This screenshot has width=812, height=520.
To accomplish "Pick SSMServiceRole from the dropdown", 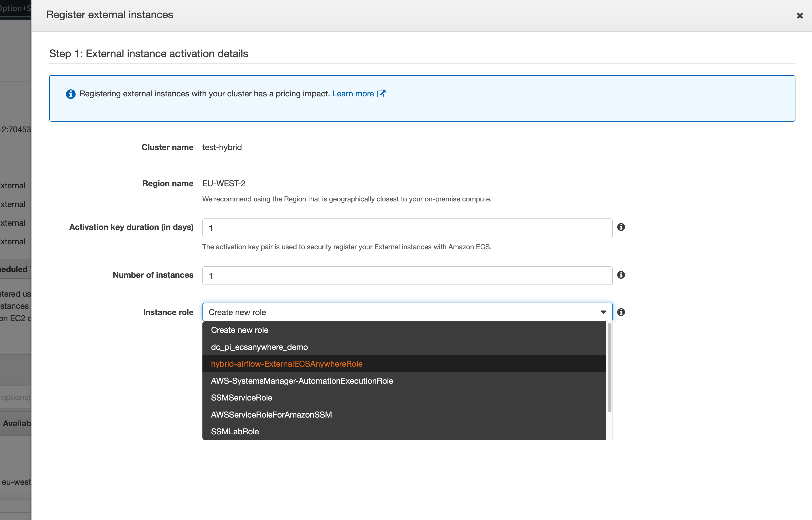I will pyautogui.click(x=241, y=398).
